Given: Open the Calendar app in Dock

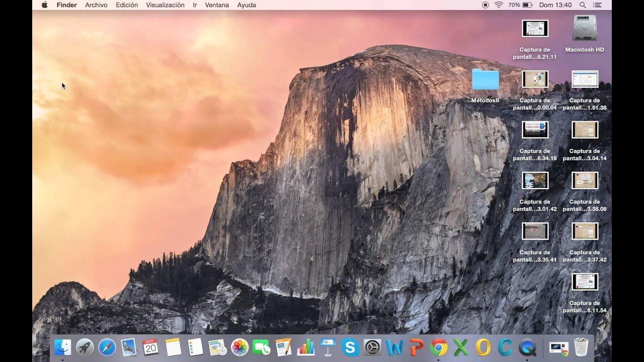Looking at the screenshot, I should click(150, 347).
